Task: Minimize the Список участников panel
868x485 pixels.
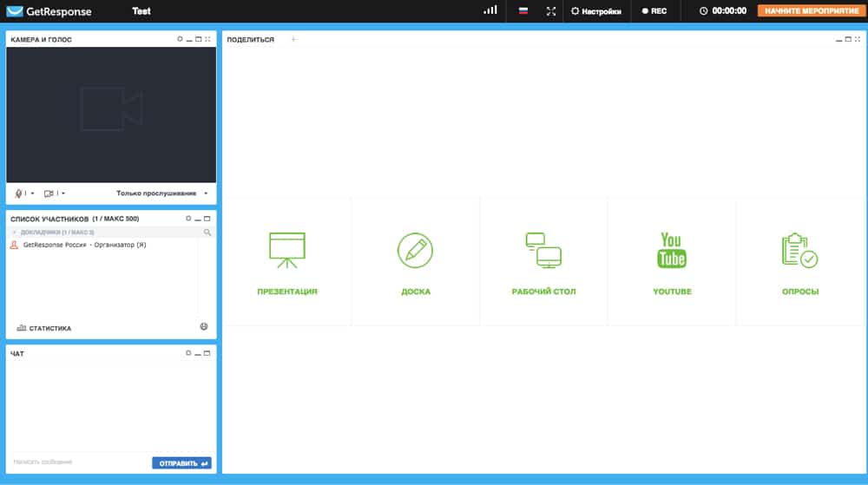Action: click(198, 219)
